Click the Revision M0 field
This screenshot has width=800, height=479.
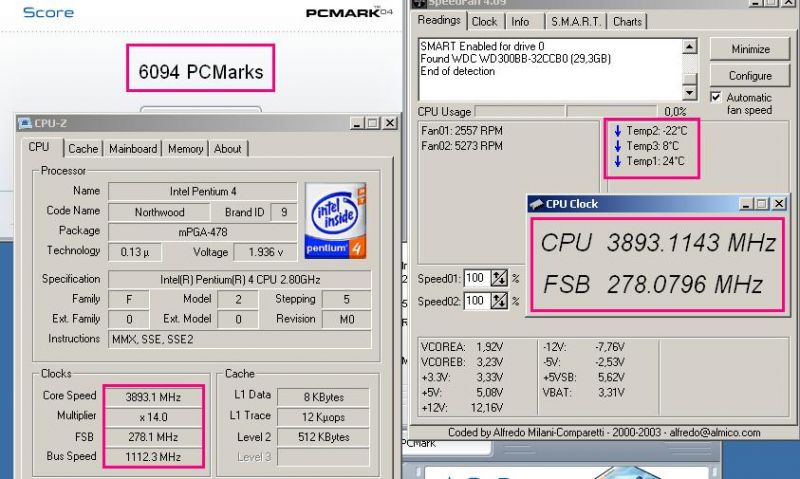pyautogui.click(x=346, y=319)
